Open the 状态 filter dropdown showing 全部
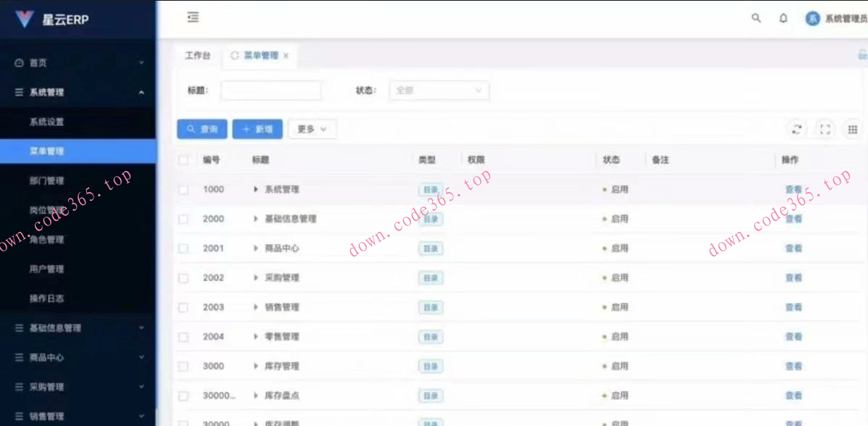Image resolution: width=868 pixels, height=426 pixels. pos(439,90)
